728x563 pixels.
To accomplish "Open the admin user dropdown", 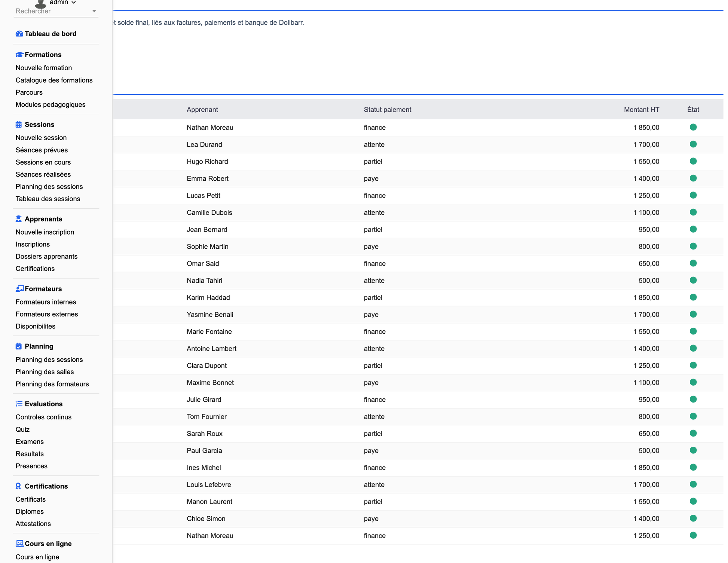I will pos(63,2).
